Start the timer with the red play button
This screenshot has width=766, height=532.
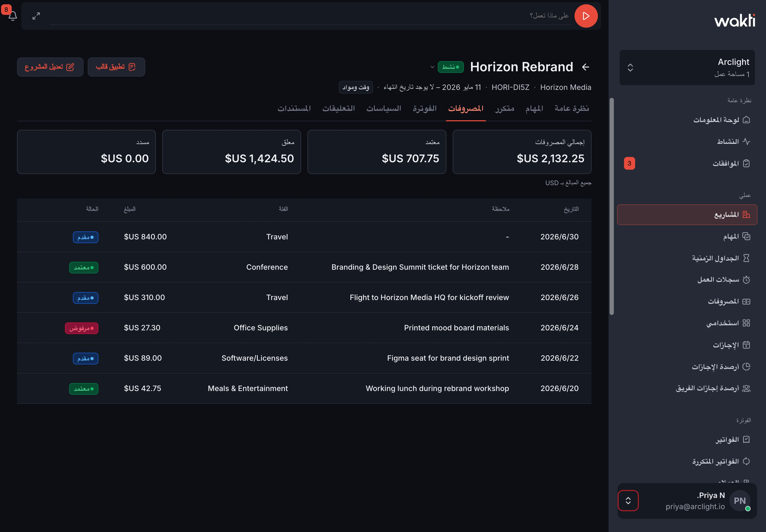point(586,16)
